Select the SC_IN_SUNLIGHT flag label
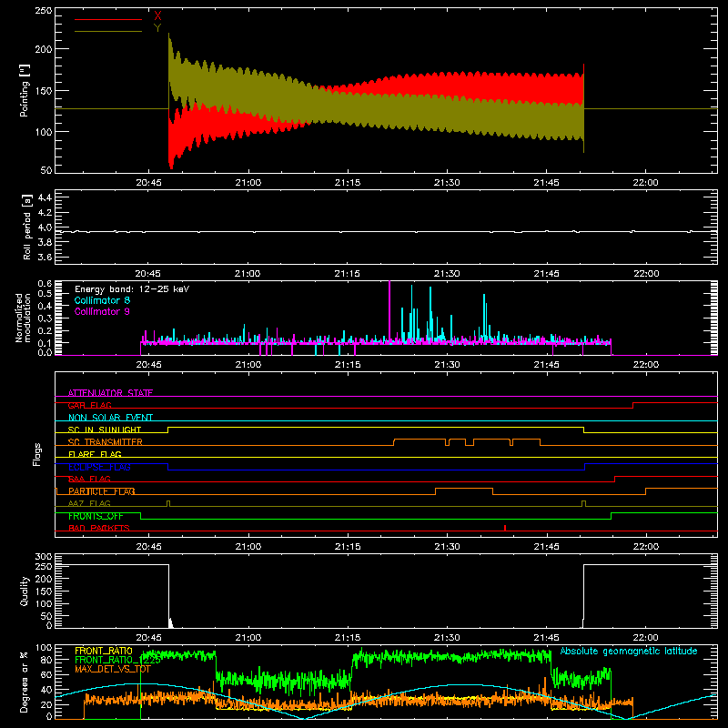The image size is (728, 728). point(105,430)
